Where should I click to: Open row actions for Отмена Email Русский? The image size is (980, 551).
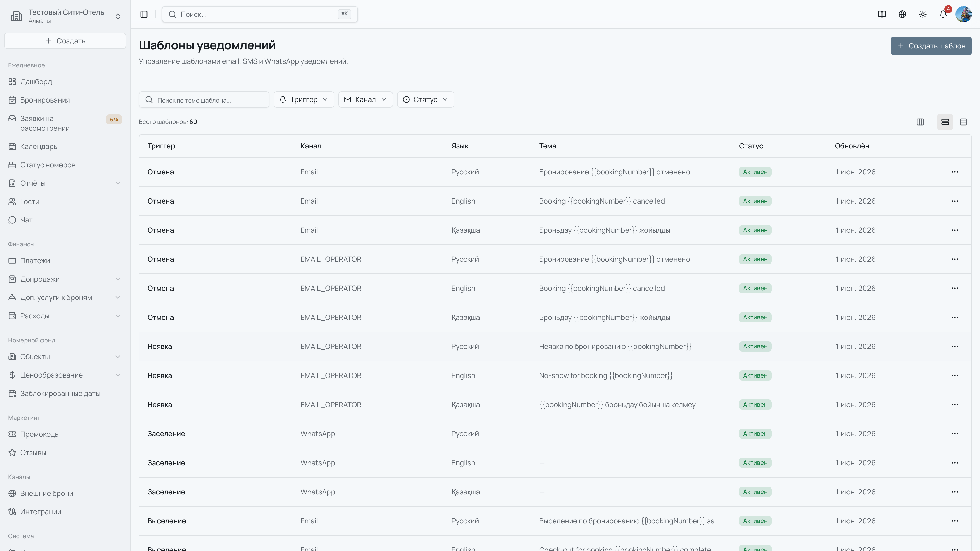click(x=955, y=172)
